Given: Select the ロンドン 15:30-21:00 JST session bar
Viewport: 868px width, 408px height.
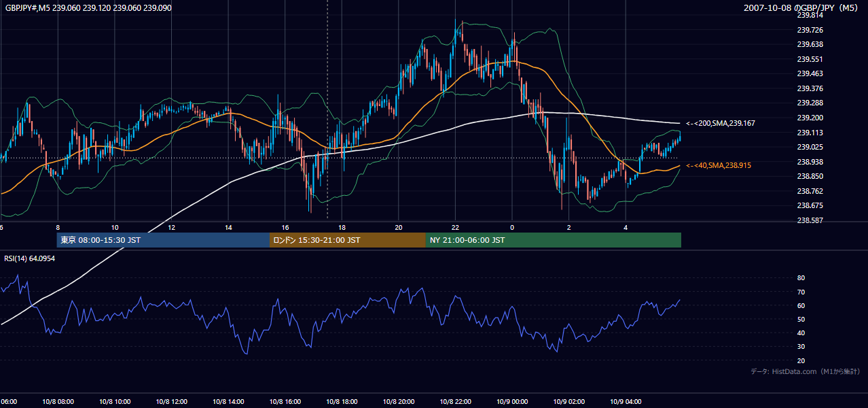Looking at the screenshot, I should [348, 240].
